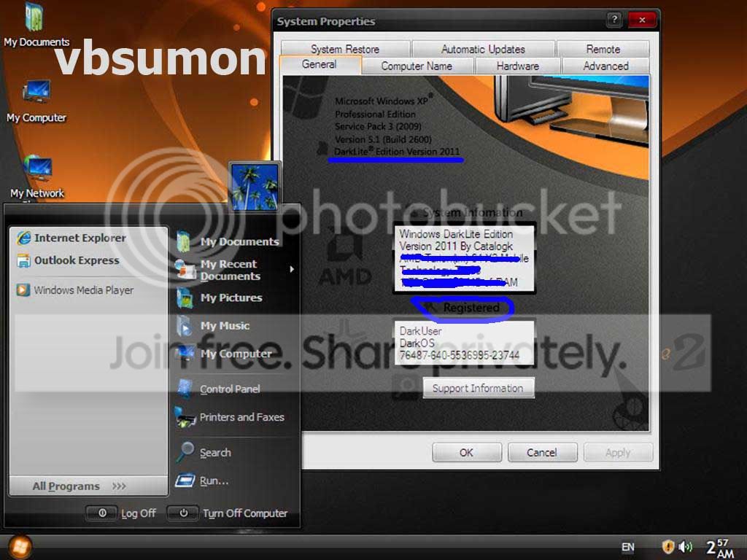The width and height of the screenshot is (747, 560).
Task: Click the volume speaker tray icon
Action: click(685, 547)
